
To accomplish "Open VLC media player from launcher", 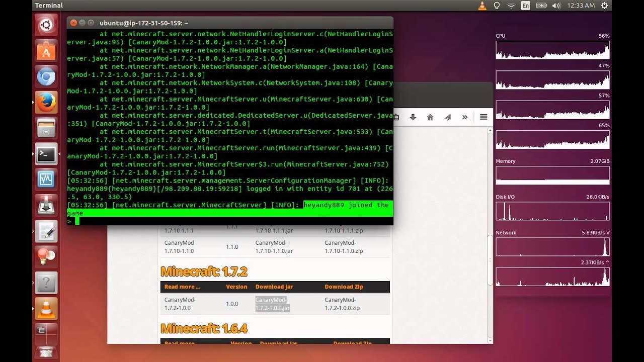I will point(46,309).
